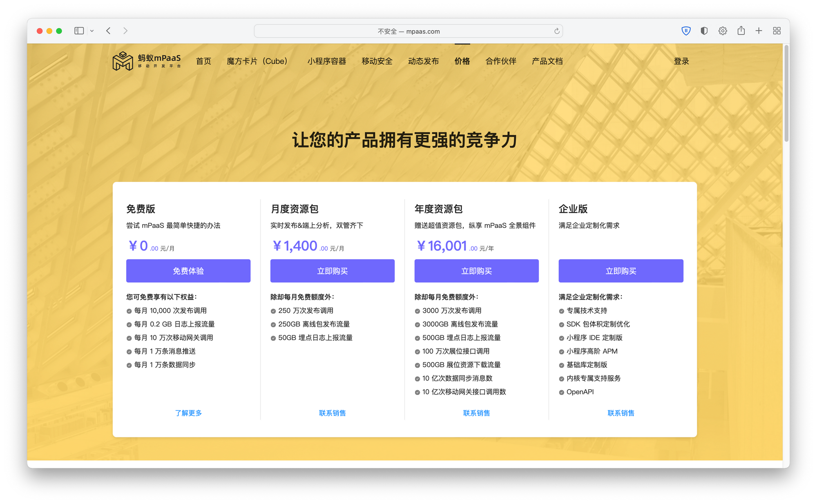Click the 免费体验 button
The height and width of the screenshot is (504, 817).
[x=188, y=271]
